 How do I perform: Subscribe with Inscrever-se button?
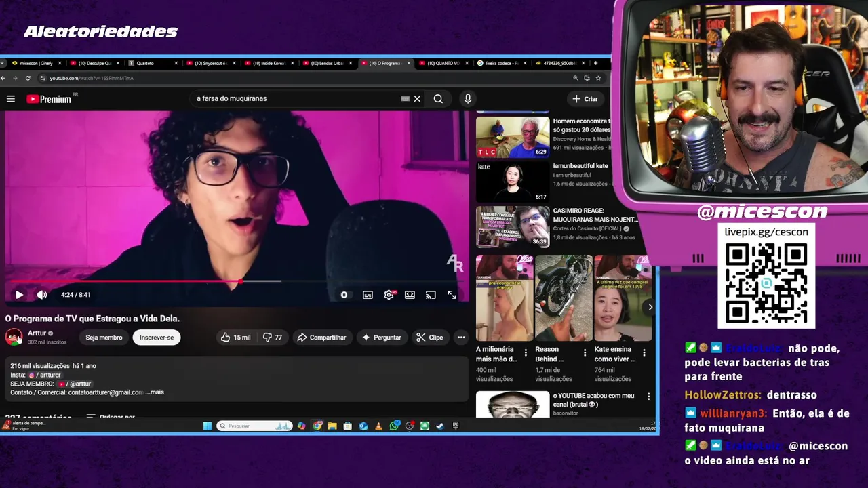tap(157, 338)
